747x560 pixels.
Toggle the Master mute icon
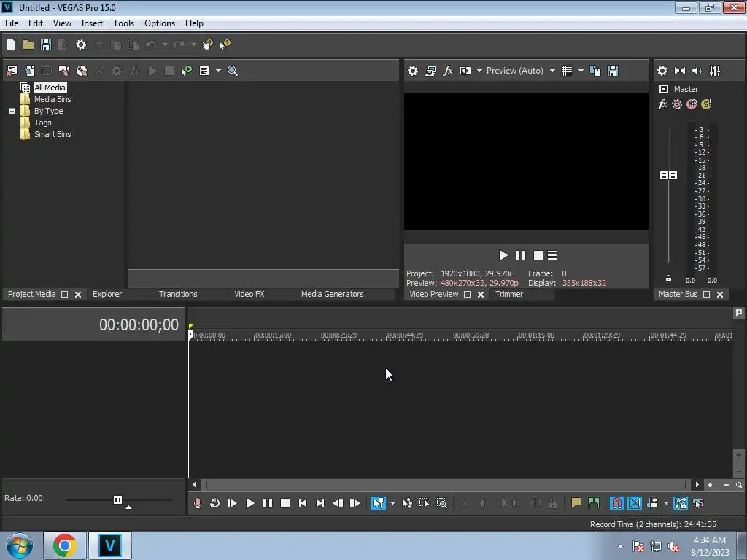pos(692,104)
